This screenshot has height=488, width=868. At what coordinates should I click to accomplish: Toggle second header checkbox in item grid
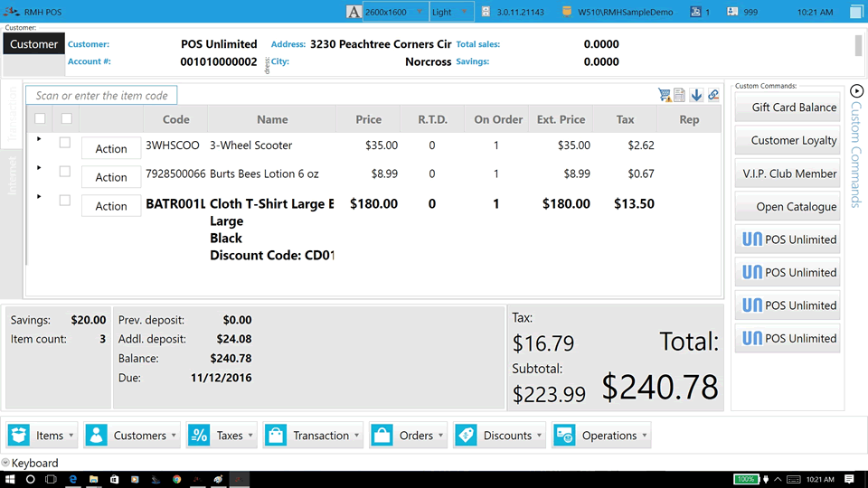66,118
